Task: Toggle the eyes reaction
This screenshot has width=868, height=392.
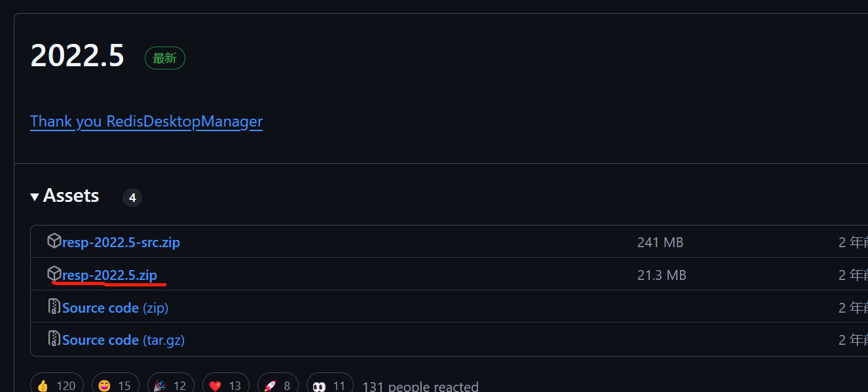Action: click(330, 385)
